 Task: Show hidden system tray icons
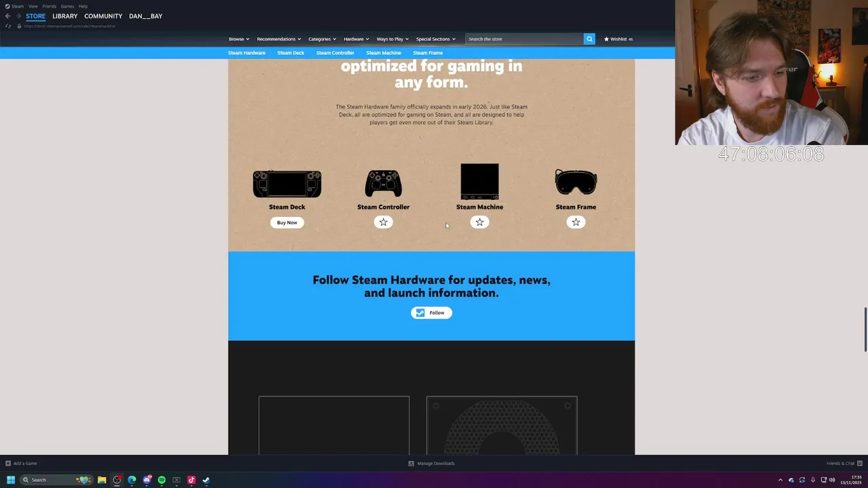[x=780, y=480]
